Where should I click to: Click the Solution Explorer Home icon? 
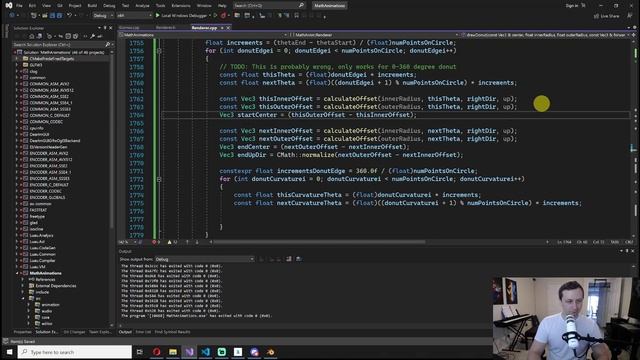click(32, 36)
